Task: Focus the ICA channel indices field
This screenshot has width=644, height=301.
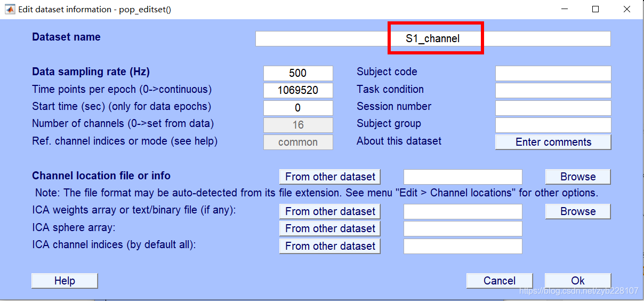Action: [463, 246]
